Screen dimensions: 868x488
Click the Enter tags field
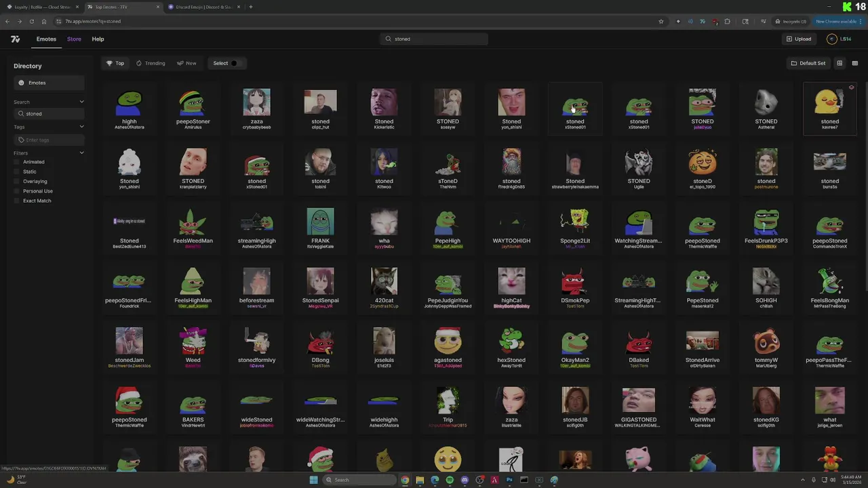click(49, 140)
